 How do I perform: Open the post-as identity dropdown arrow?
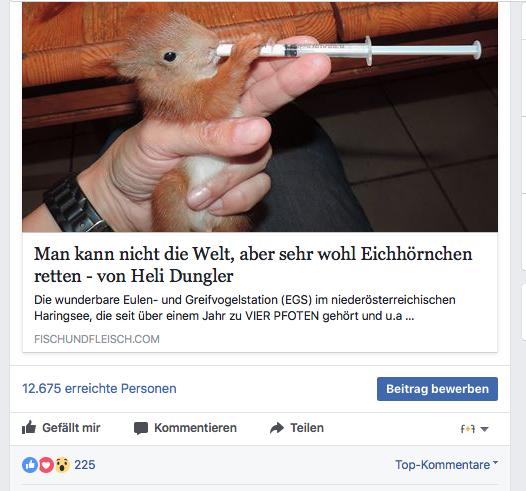(x=484, y=429)
